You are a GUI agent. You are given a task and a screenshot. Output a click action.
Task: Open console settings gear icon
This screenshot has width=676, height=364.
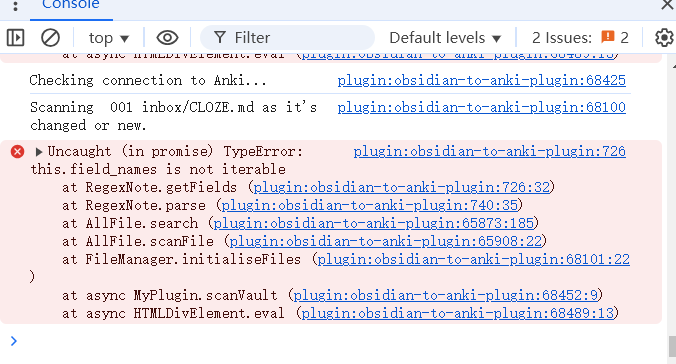click(x=664, y=38)
